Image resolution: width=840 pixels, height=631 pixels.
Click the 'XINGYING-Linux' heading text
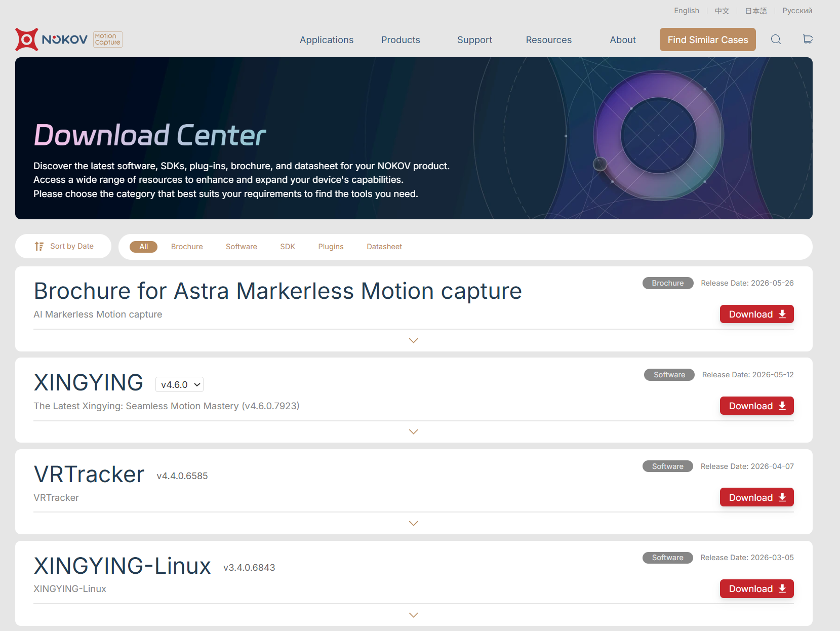123,566
